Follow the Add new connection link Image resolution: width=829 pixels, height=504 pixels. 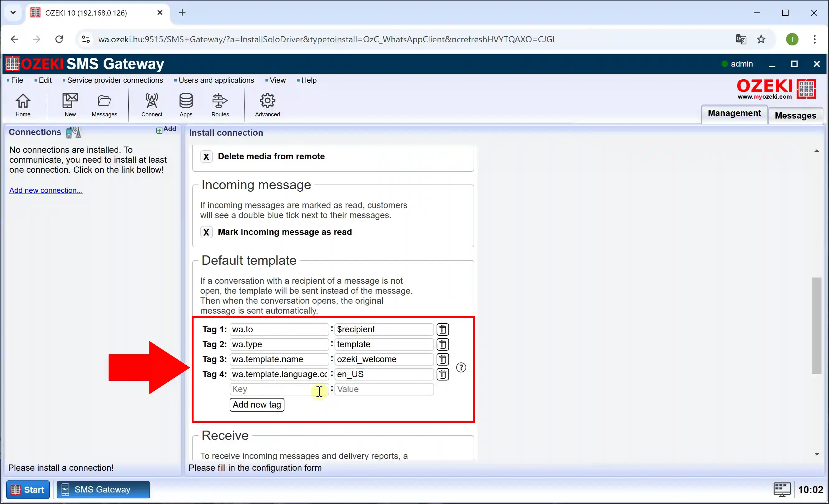pos(46,190)
